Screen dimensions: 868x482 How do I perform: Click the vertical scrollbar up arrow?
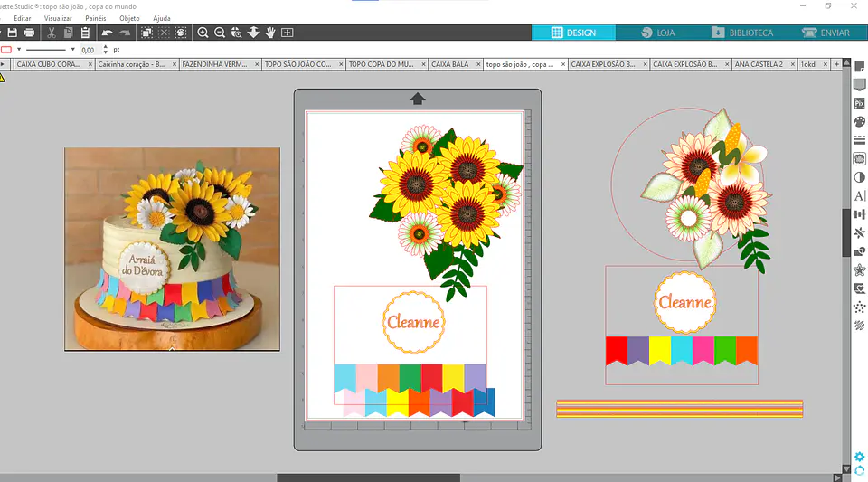[846, 62]
